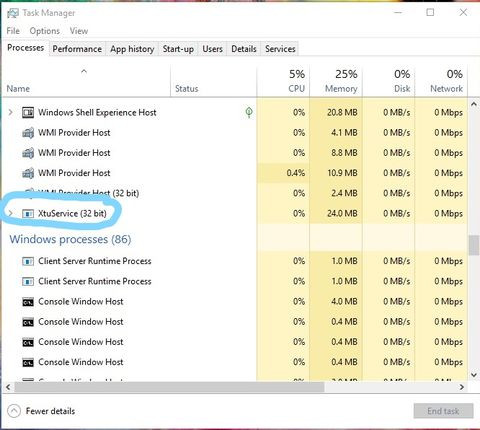Select the XtuService (32 bit) process name

[x=72, y=213]
